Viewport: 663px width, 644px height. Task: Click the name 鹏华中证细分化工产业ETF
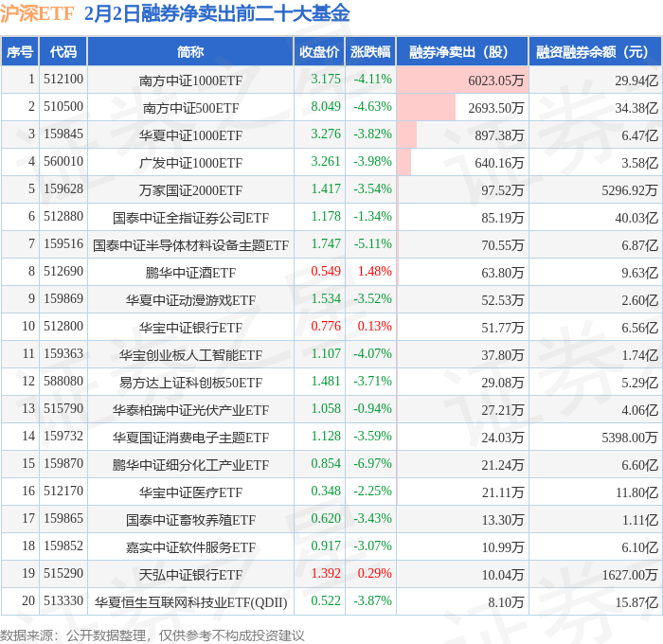coord(190,465)
